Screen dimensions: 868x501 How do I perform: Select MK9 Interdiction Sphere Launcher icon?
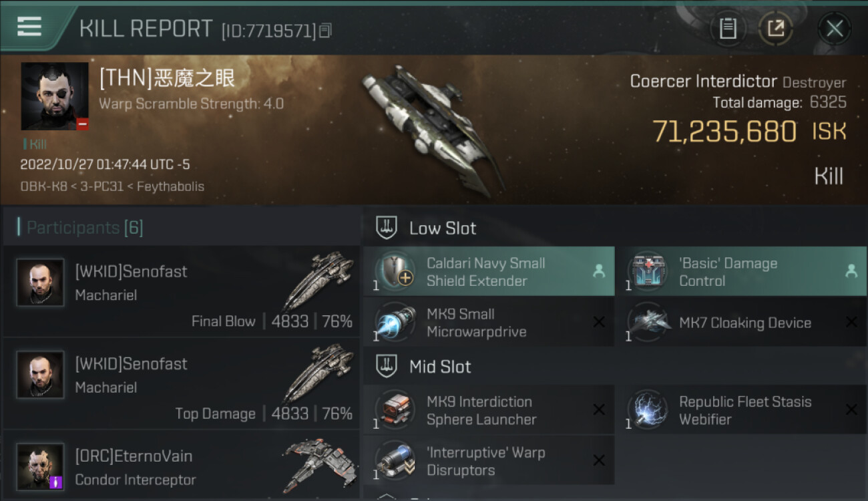click(x=395, y=410)
